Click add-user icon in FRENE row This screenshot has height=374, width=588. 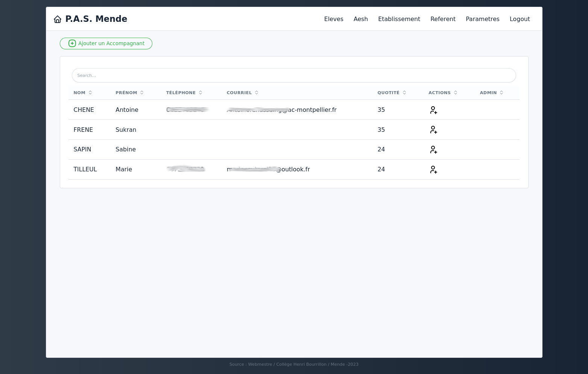[433, 130]
